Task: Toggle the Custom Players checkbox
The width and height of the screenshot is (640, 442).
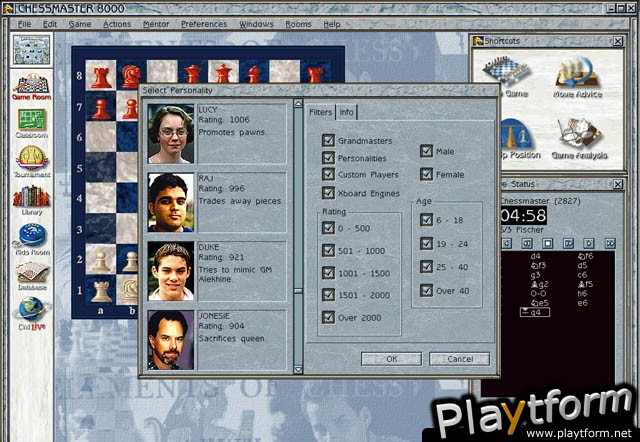Action: point(329,174)
